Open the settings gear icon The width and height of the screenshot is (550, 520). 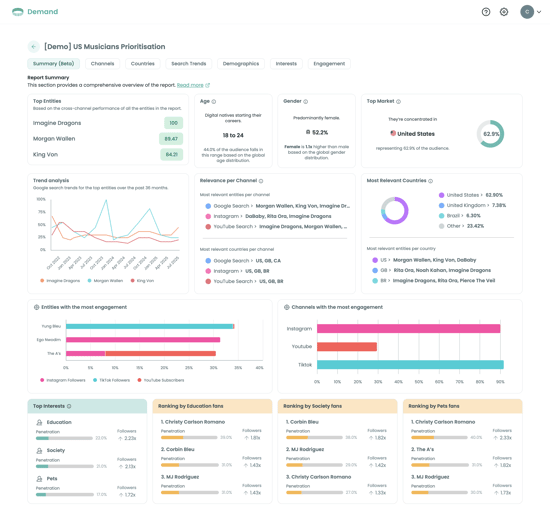point(504,12)
